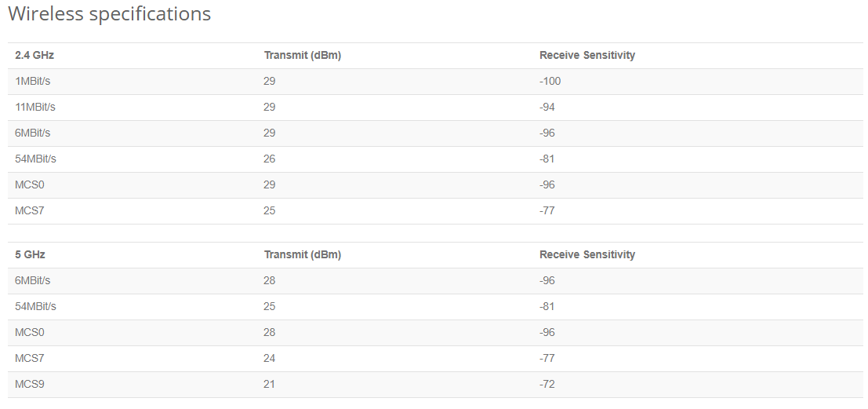Image resolution: width=868 pixels, height=409 pixels.
Task: Select the 2.4 GHz table header
Action: (35, 56)
